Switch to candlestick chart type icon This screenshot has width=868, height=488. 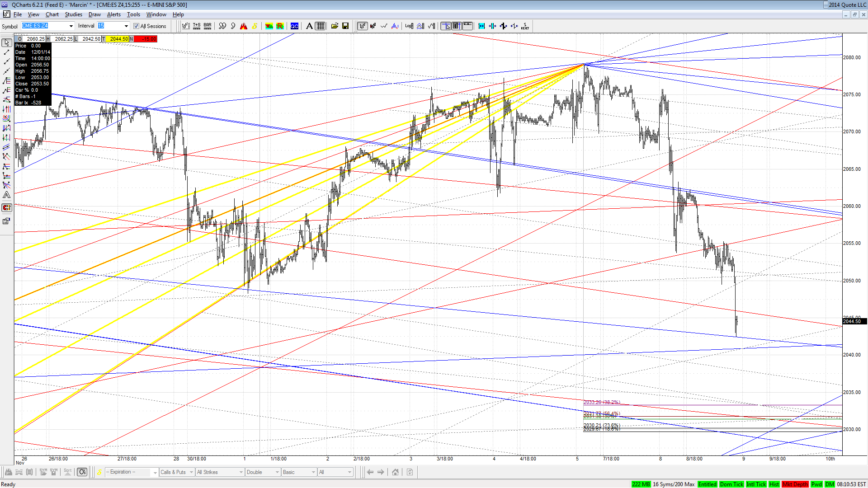[x=373, y=26]
